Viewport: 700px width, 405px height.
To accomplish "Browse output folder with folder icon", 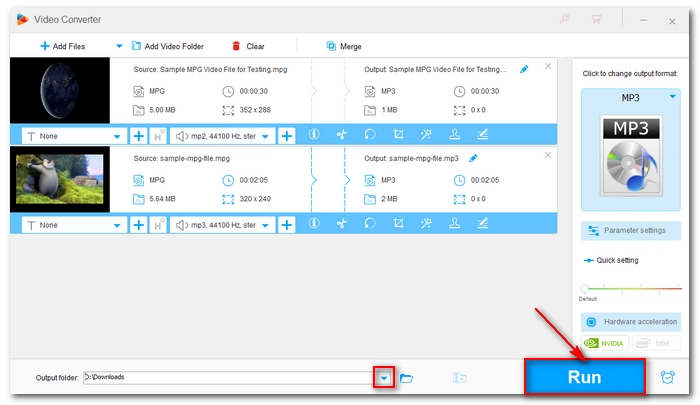I will pyautogui.click(x=406, y=378).
